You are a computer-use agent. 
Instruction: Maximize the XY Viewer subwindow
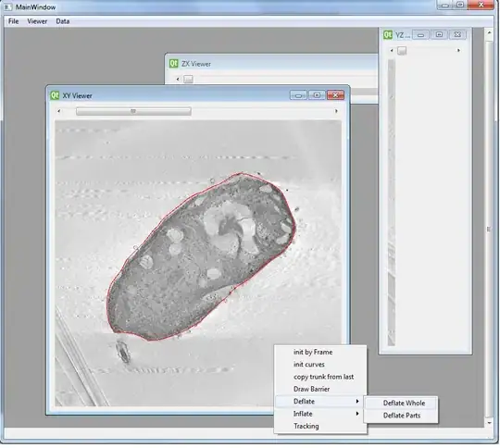(x=317, y=95)
